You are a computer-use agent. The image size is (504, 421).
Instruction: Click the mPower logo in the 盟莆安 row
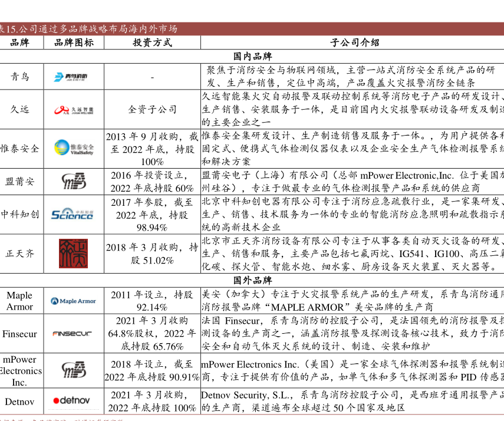pyautogui.click(x=74, y=181)
